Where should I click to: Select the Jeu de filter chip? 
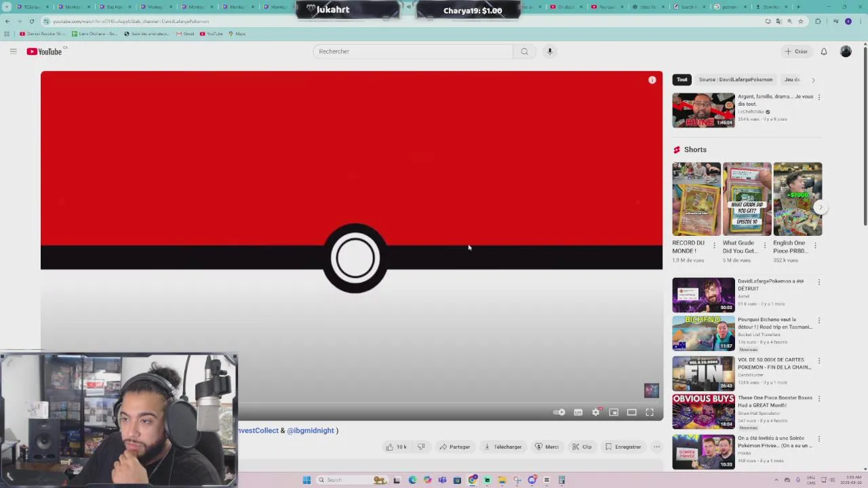[792, 80]
